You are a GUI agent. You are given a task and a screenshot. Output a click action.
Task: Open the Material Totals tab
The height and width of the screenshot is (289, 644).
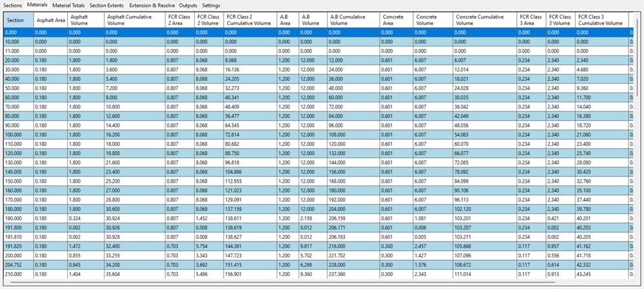68,6
